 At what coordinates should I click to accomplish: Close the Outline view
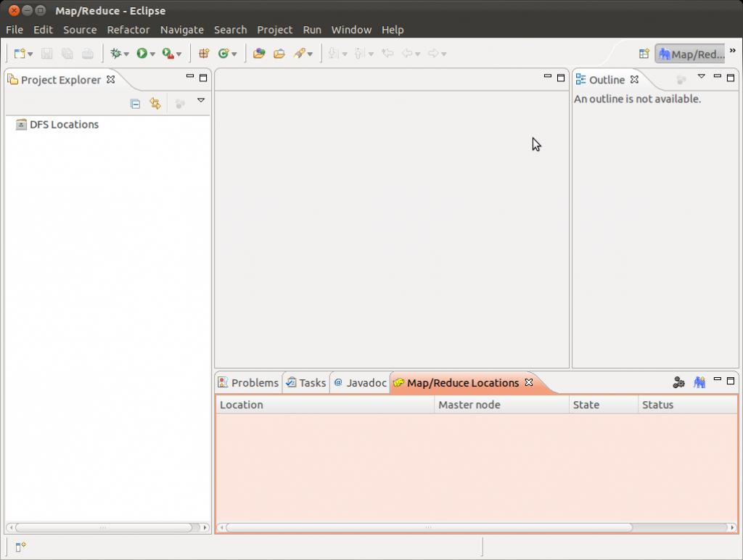(634, 79)
